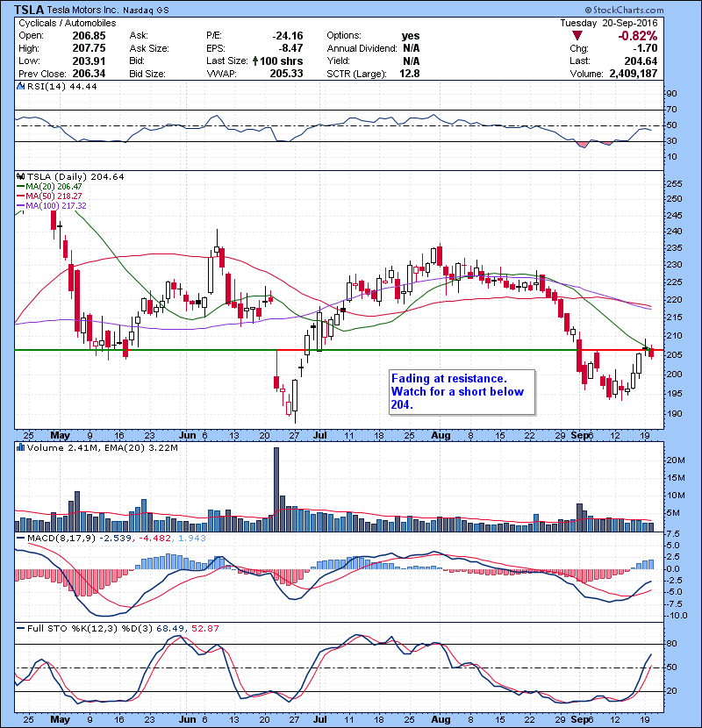The height and width of the screenshot is (728, 702).
Task: Click the 190 price axis label
Action: [674, 414]
